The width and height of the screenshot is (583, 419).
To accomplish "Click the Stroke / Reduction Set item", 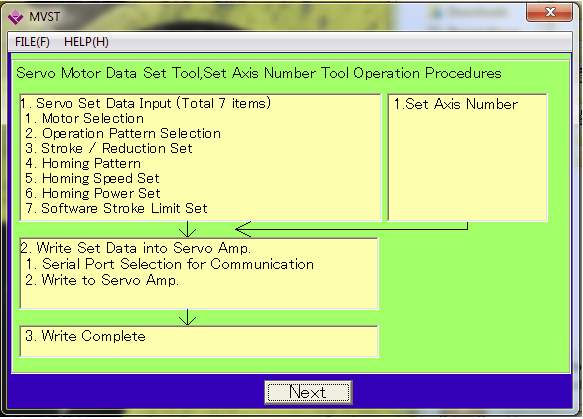I will pyautogui.click(x=109, y=148).
